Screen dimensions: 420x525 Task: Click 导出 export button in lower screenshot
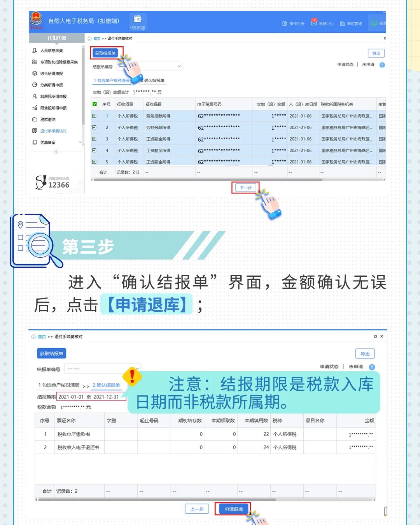click(x=365, y=354)
